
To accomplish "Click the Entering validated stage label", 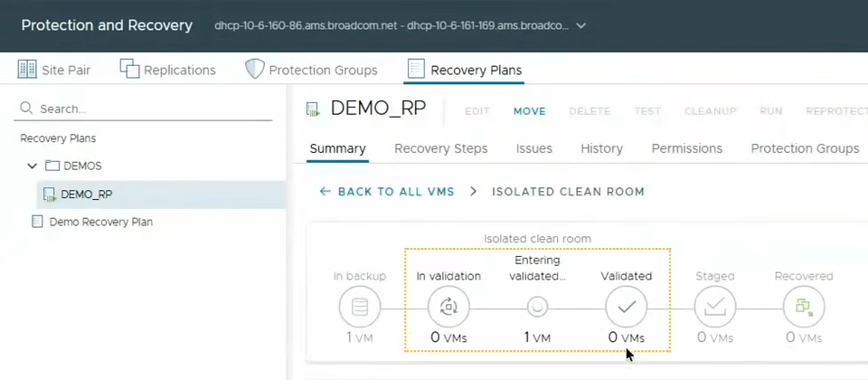I will tap(537, 268).
